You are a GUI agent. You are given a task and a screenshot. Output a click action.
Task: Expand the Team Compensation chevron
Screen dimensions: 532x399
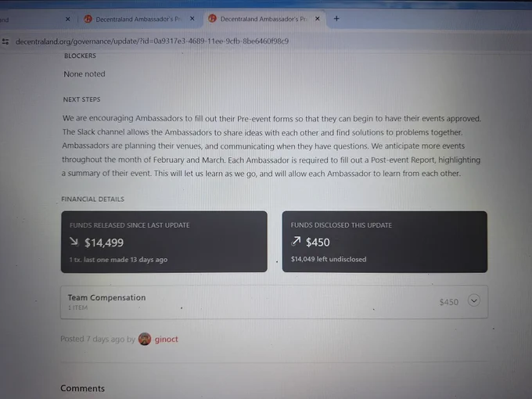tap(473, 300)
